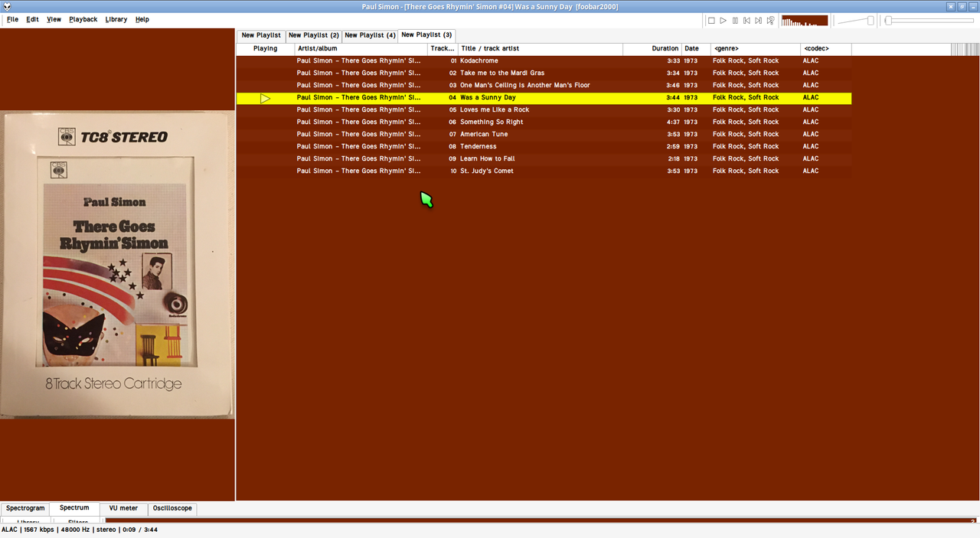The height and width of the screenshot is (538, 980).
Task: Select the track American Tune
Action: click(x=544, y=135)
